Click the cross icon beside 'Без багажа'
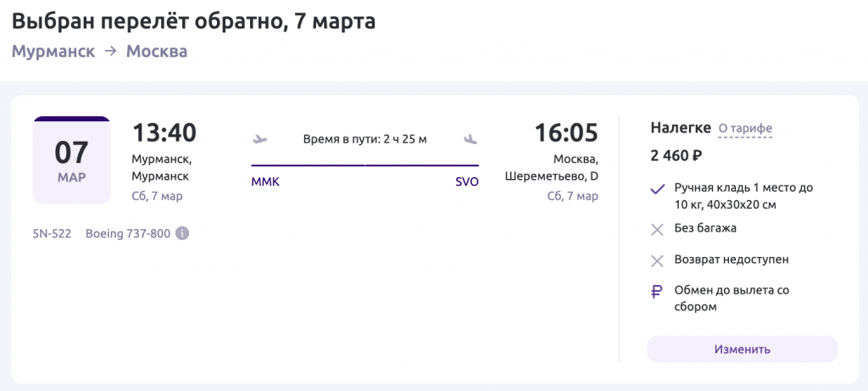The height and width of the screenshot is (391, 868). pyautogui.click(x=657, y=228)
